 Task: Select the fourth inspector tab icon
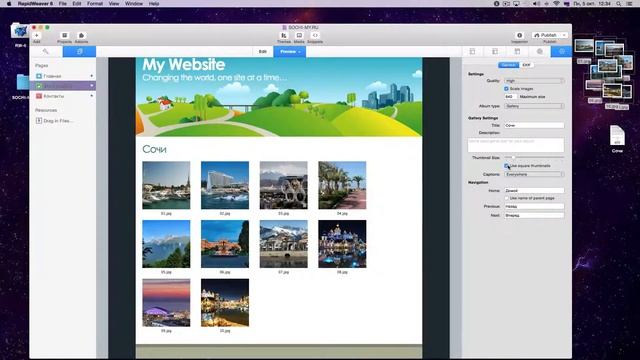coord(540,51)
